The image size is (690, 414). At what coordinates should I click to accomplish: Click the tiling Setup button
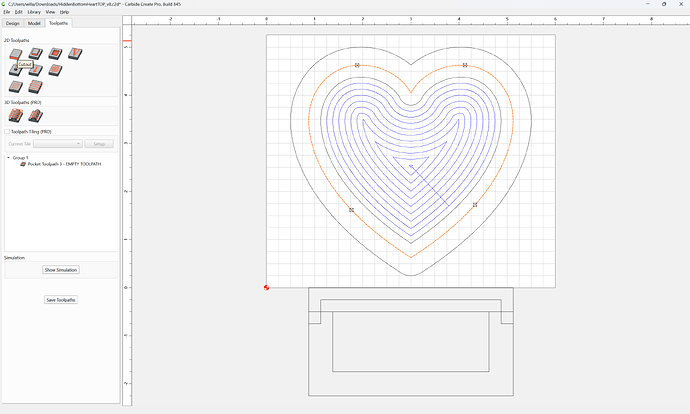click(99, 144)
